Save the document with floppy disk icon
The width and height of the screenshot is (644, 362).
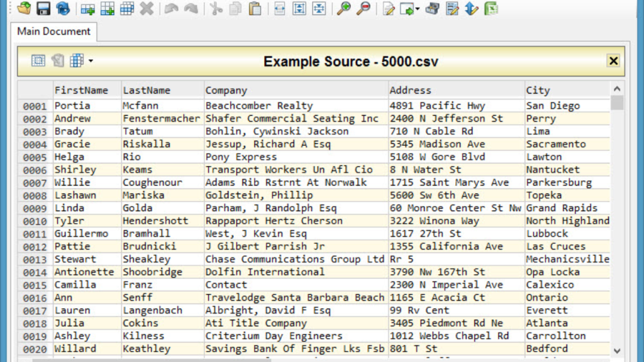(43, 8)
